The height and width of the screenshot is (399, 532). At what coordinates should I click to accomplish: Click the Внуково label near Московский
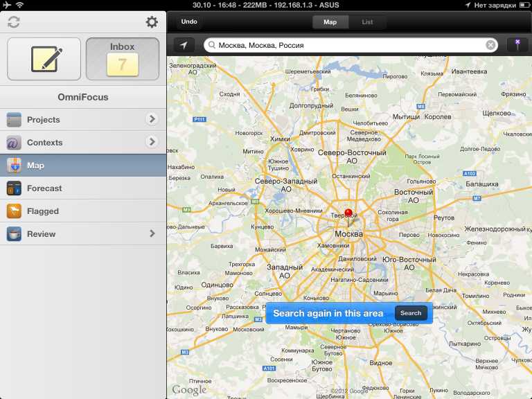tap(216, 329)
